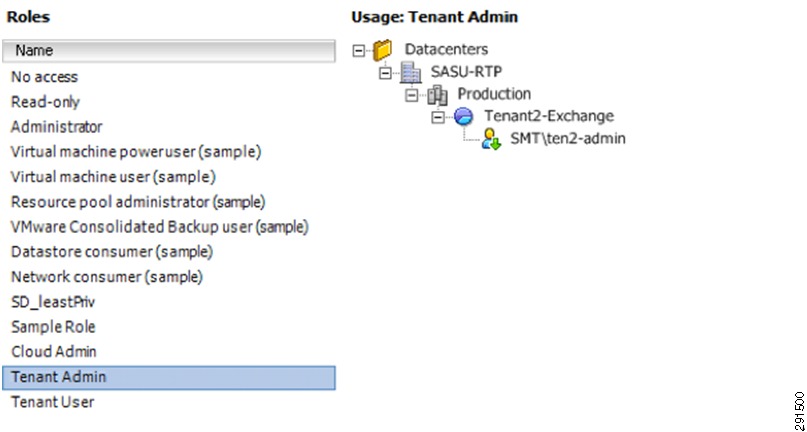Screen dimensions: 807x432
Task: Collapse the SASU-RTP tree node
Action: (x=385, y=72)
